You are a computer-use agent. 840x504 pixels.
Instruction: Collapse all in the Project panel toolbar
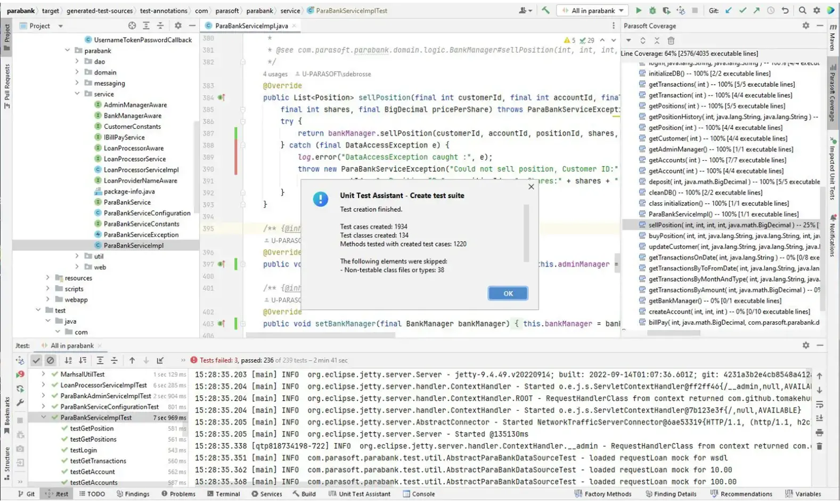[x=160, y=26]
